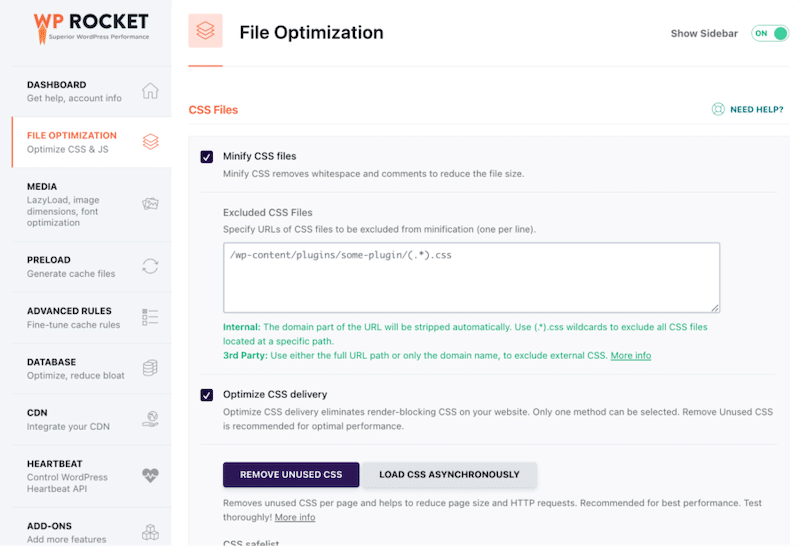
Task: Click the File Optimization layers icon in sidebar
Action: pos(150,142)
